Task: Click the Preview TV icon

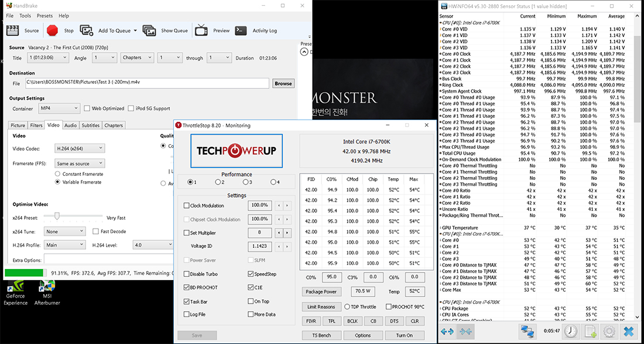Action: 201,30
